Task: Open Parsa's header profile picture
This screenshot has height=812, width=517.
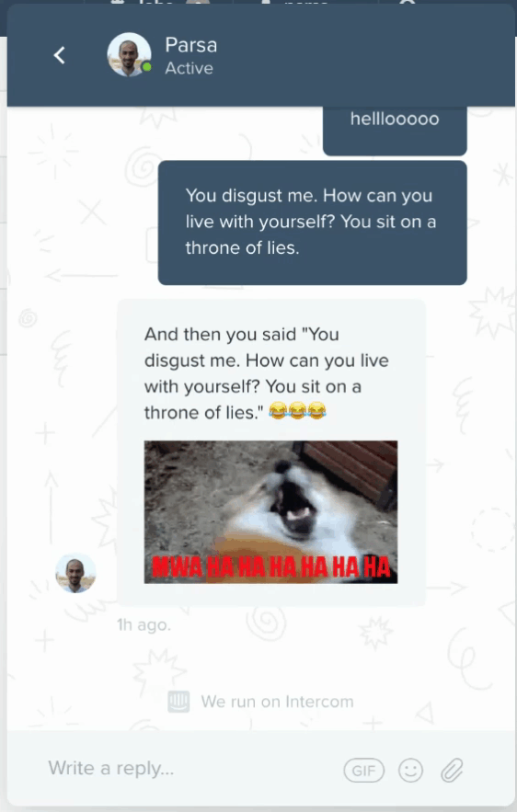Action: click(x=129, y=54)
